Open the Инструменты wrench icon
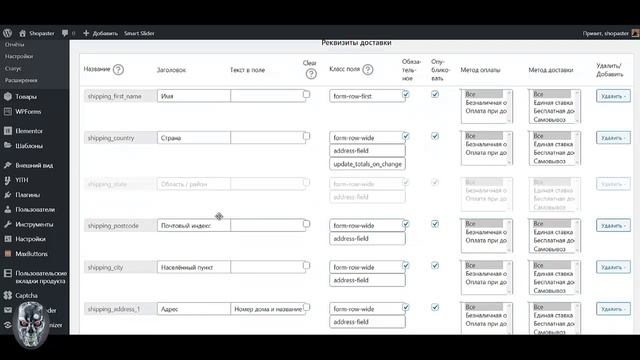Screen dimensions: 640x360 (x=8, y=224)
